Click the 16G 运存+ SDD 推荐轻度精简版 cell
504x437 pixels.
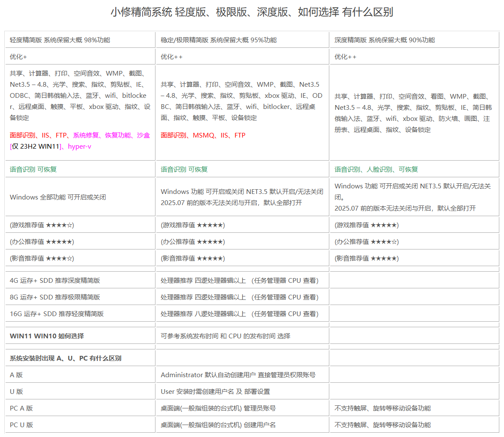click(x=56, y=314)
